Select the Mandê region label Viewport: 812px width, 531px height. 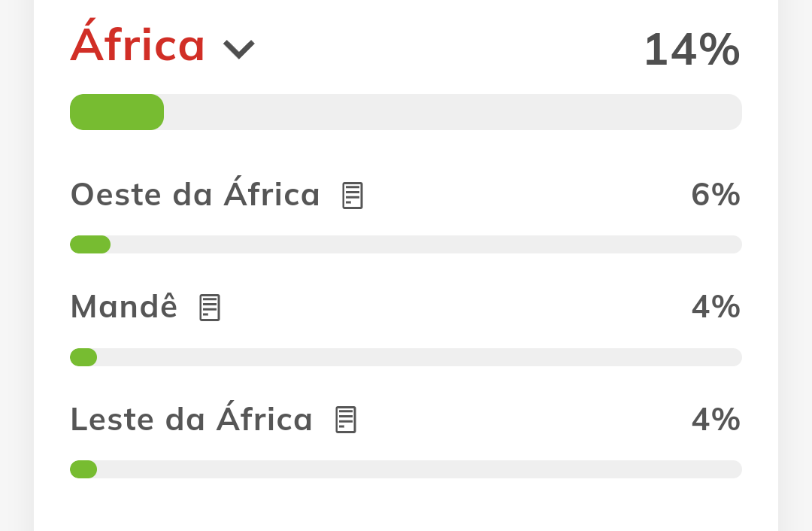(124, 305)
